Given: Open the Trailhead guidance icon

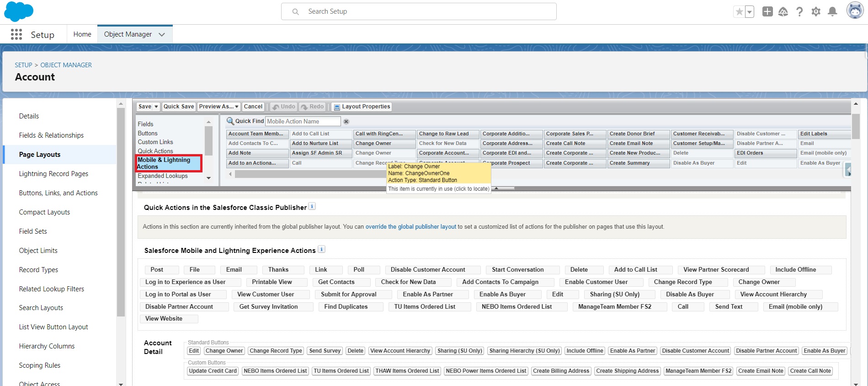Looking at the screenshot, I should click(x=783, y=12).
